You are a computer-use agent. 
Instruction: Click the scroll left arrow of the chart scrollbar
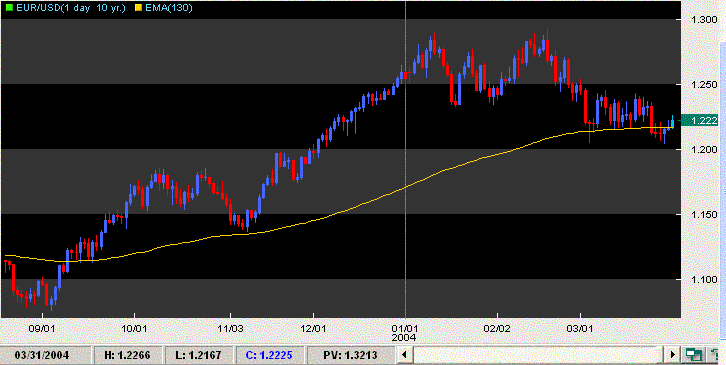coord(405,355)
